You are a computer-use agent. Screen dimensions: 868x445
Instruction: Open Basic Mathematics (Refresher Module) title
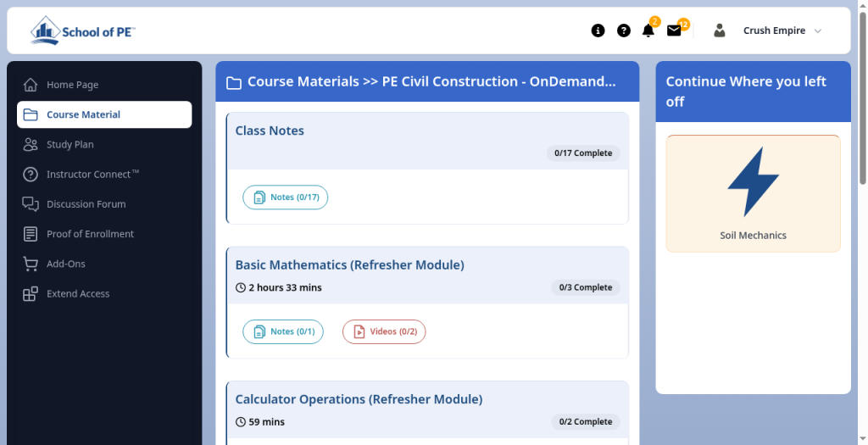(x=350, y=264)
